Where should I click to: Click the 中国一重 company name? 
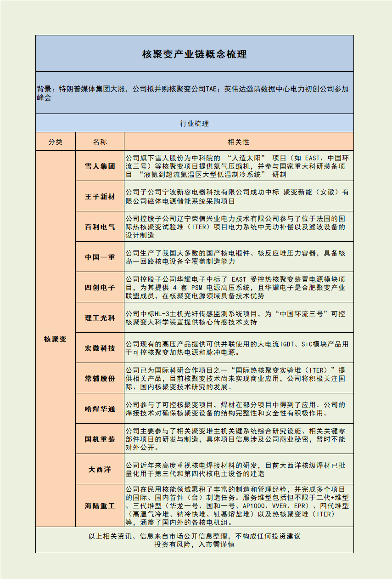pyautogui.click(x=100, y=257)
